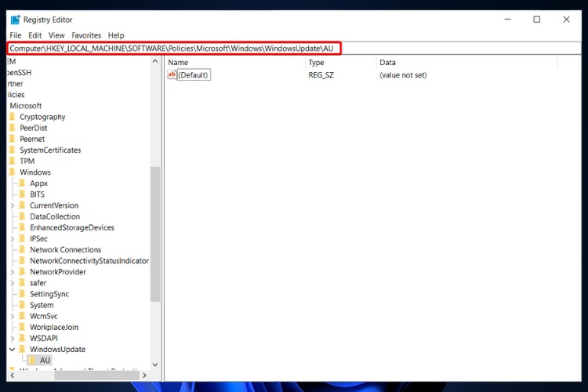Select the Windows key label

[35, 172]
